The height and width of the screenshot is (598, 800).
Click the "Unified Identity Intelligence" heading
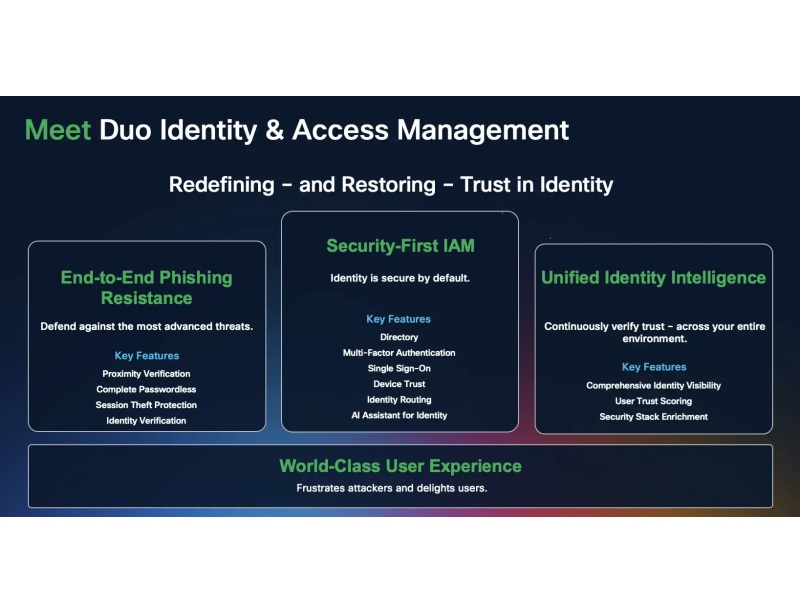[653, 278]
